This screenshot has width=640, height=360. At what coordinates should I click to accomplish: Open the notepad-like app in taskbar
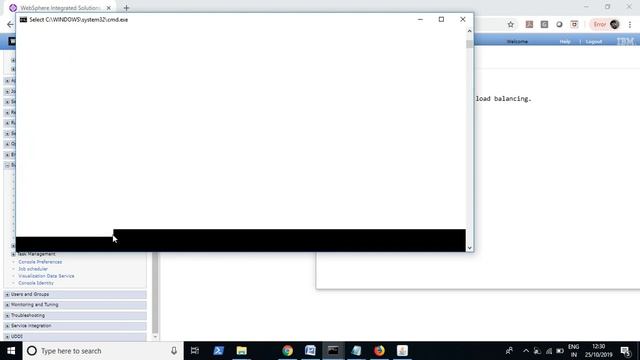click(356, 351)
